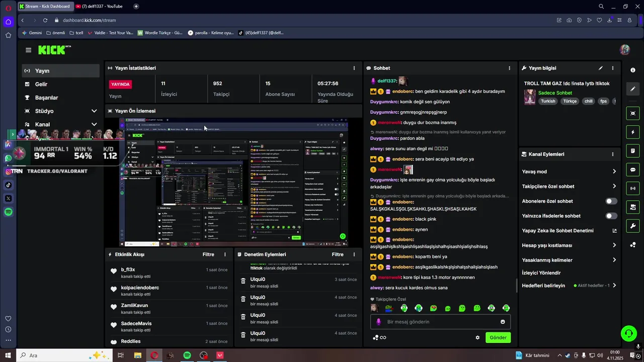Open WhatsApp in Opera sidebar
The width and height of the screenshot is (644, 362).
(x=8, y=158)
